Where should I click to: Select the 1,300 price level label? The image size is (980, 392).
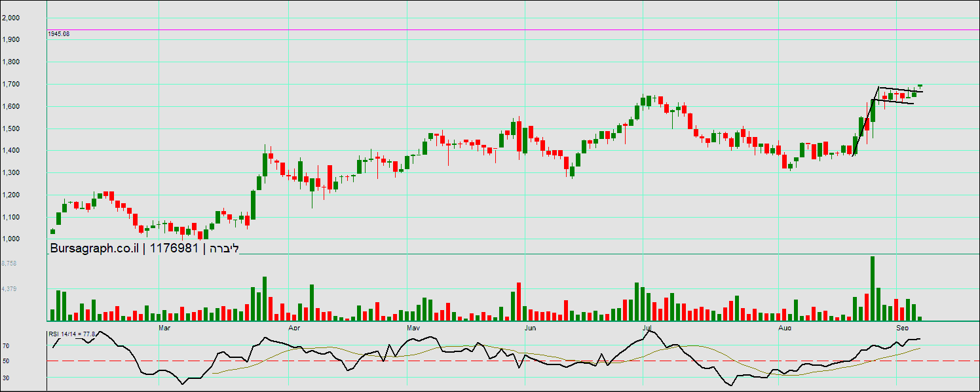(x=10, y=173)
